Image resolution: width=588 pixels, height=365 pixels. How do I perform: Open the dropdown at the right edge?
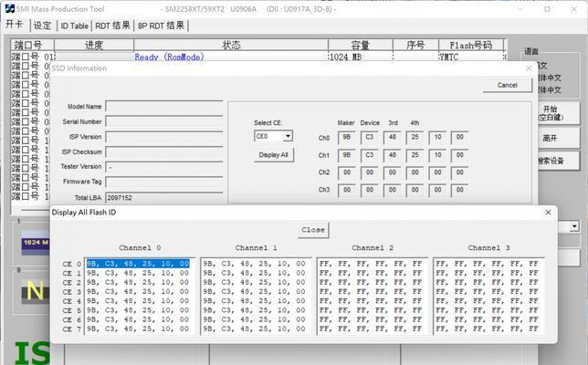click(x=574, y=226)
